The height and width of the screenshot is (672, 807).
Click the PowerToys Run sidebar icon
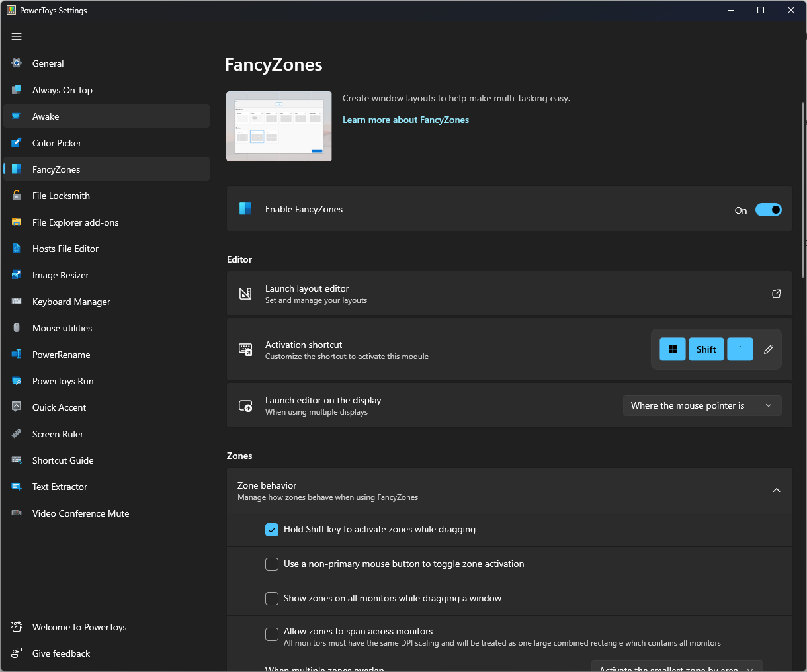(x=15, y=380)
